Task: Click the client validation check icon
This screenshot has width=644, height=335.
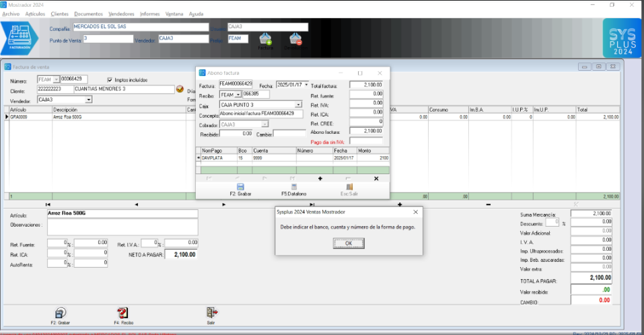Action: click(180, 89)
